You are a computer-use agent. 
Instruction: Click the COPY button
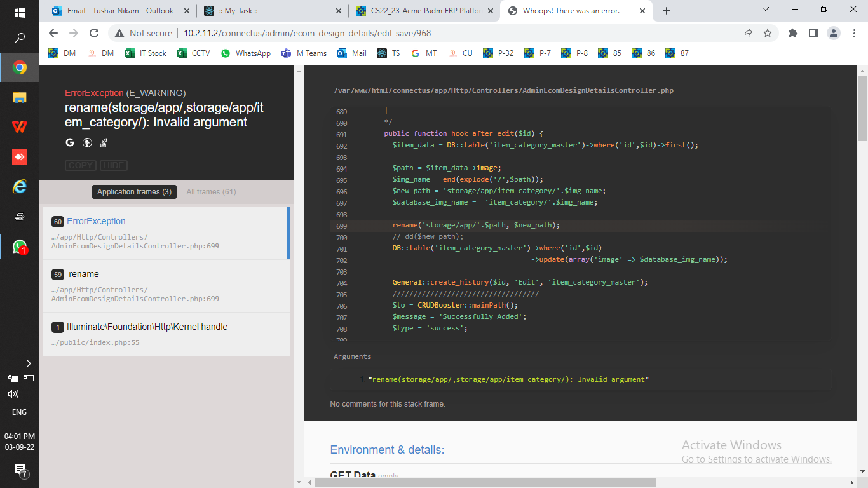click(x=81, y=165)
